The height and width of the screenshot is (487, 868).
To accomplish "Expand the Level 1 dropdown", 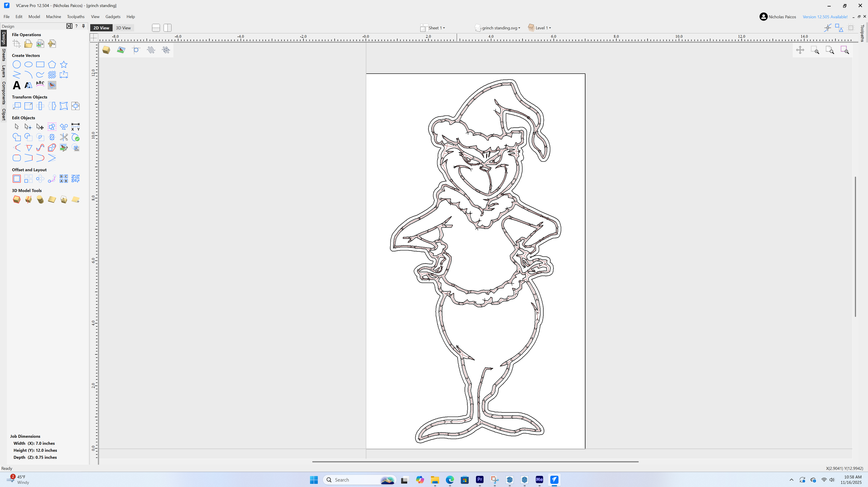I will [x=540, y=28].
